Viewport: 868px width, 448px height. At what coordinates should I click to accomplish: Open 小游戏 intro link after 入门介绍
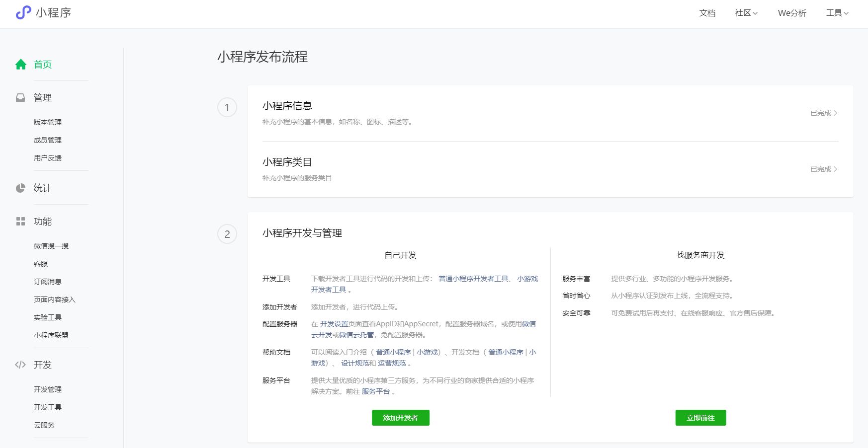(427, 352)
